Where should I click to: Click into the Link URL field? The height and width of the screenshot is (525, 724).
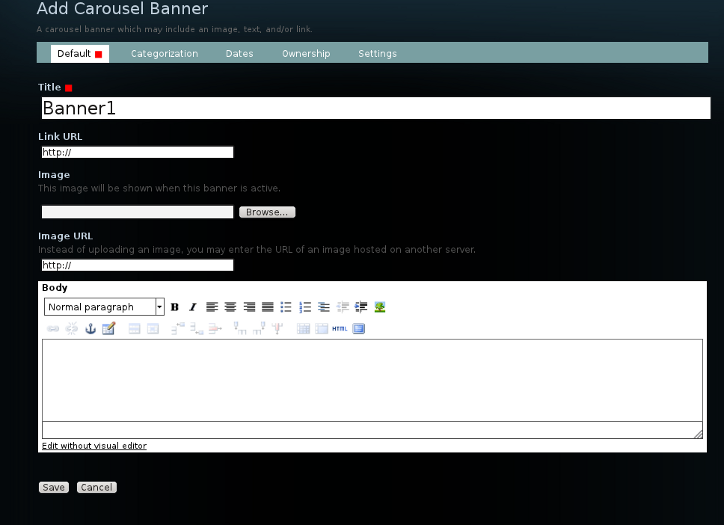coord(137,153)
